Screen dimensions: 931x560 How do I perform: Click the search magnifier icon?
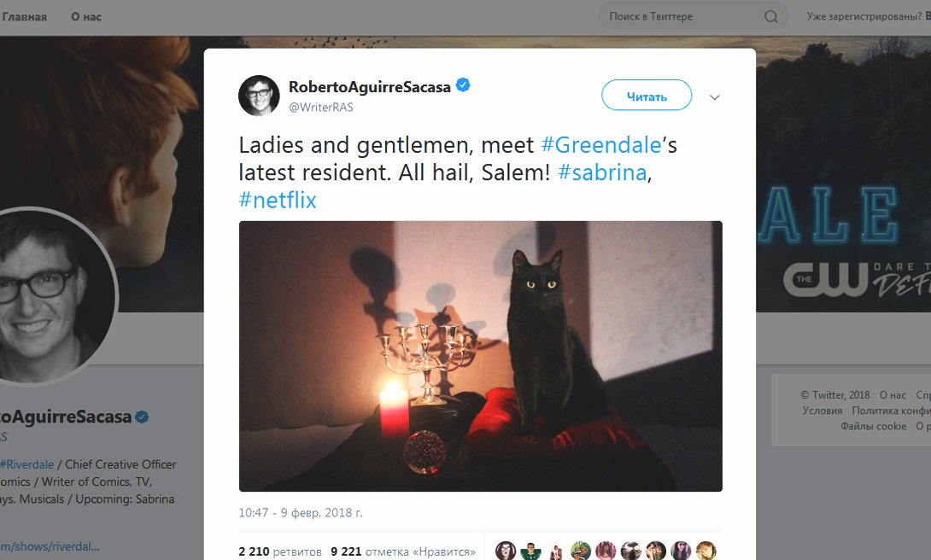770,16
